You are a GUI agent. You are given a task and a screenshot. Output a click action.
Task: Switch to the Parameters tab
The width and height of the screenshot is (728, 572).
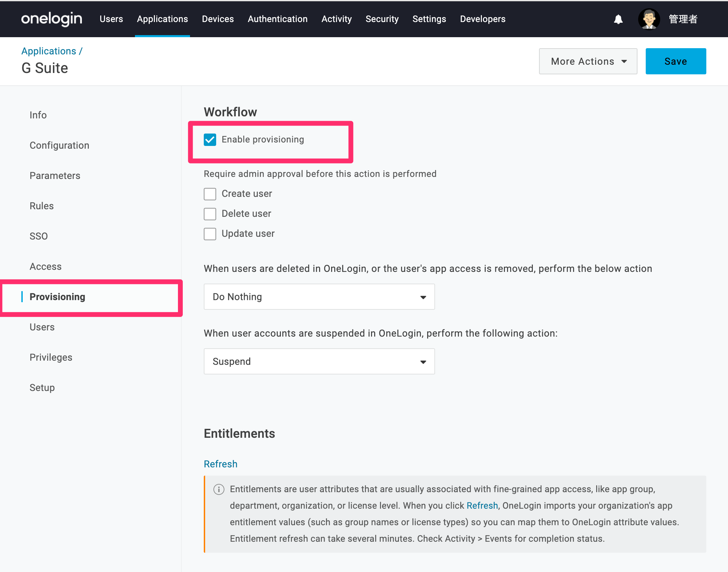click(x=55, y=176)
